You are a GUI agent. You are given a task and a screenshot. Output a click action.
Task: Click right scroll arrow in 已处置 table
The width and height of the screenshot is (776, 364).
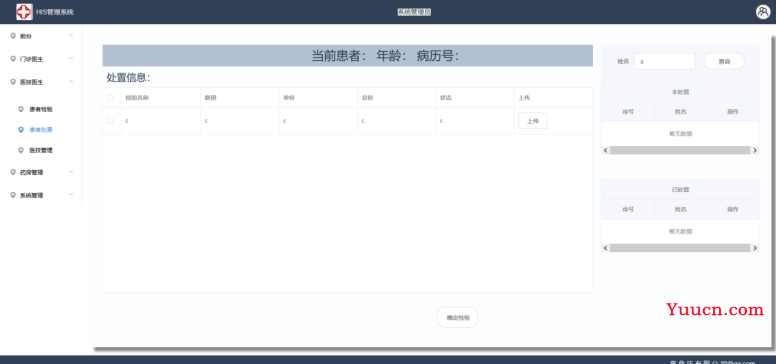pyautogui.click(x=755, y=248)
